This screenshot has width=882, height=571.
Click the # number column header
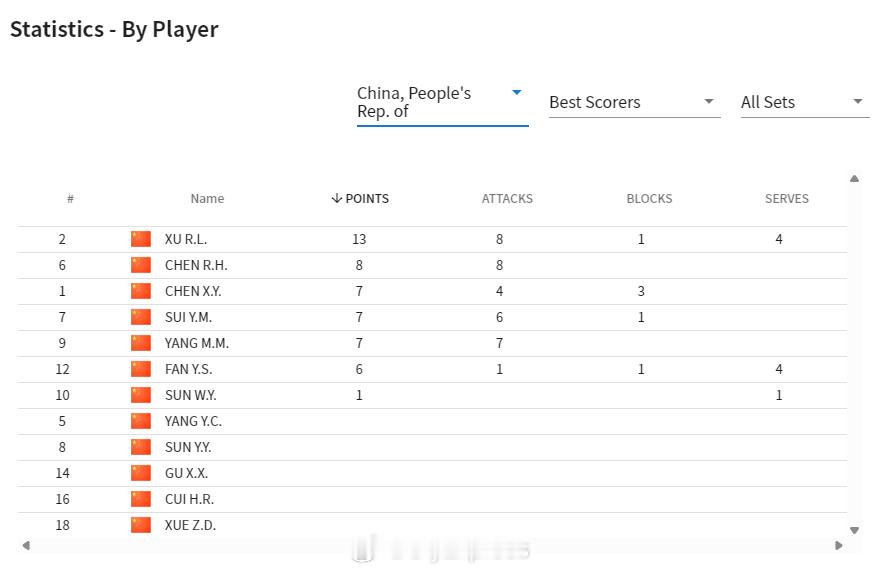pyautogui.click(x=70, y=198)
